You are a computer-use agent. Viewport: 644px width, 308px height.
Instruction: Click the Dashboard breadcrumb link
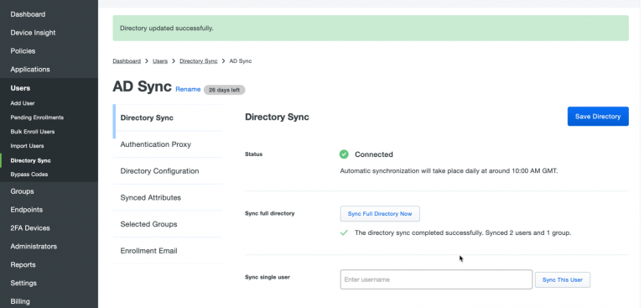(x=127, y=61)
